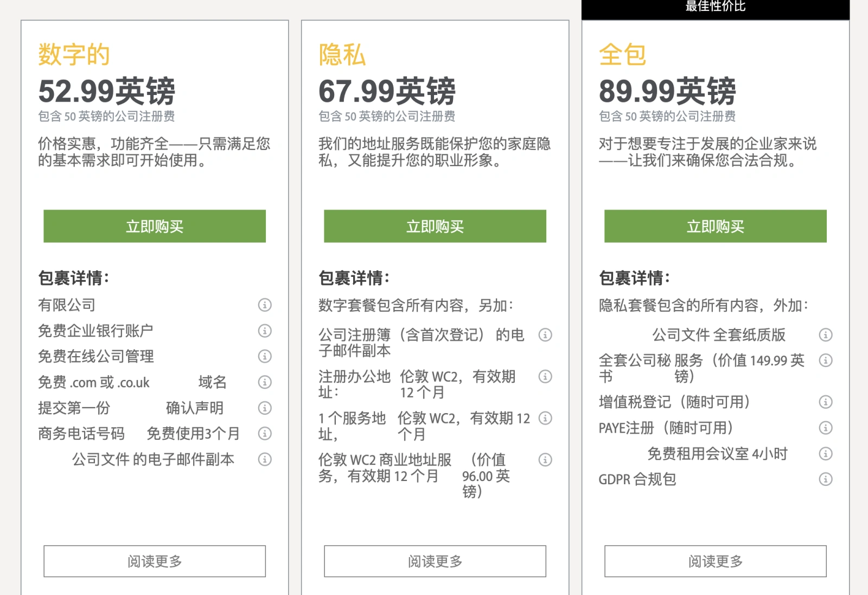Open info icon for 注册办公地址 伦敦 WC2
Screen dimensions: 868x595
[x=545, y=376]
